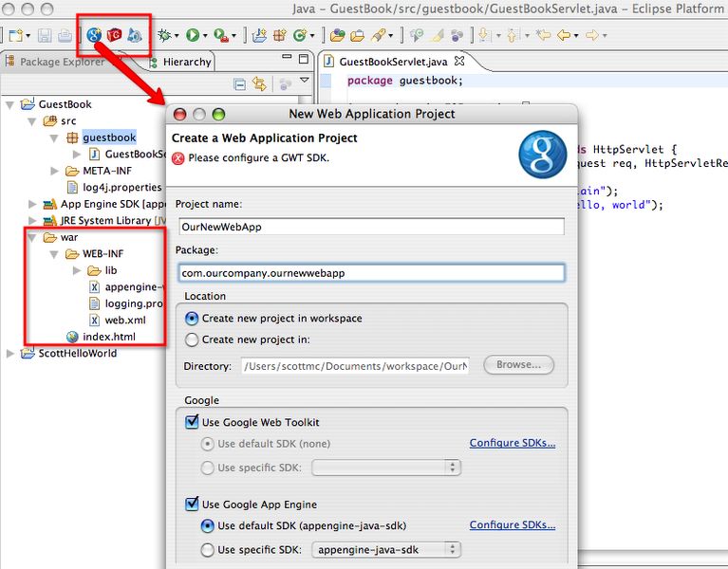Maximize the Package Explorer view panel
728x569 pixels.
click(304, 59)
